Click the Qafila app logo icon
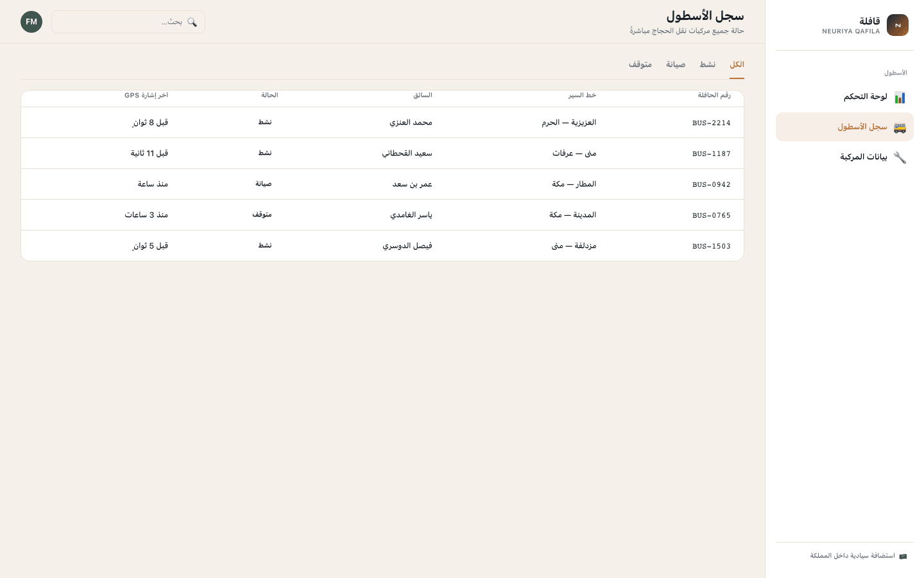This screenshot has height=578, width=924. pos(898,25)
